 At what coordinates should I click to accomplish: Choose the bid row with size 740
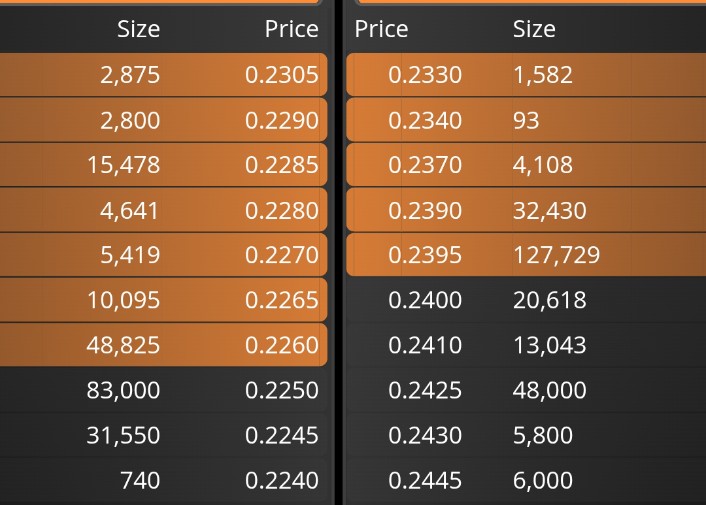coord(163,480)
